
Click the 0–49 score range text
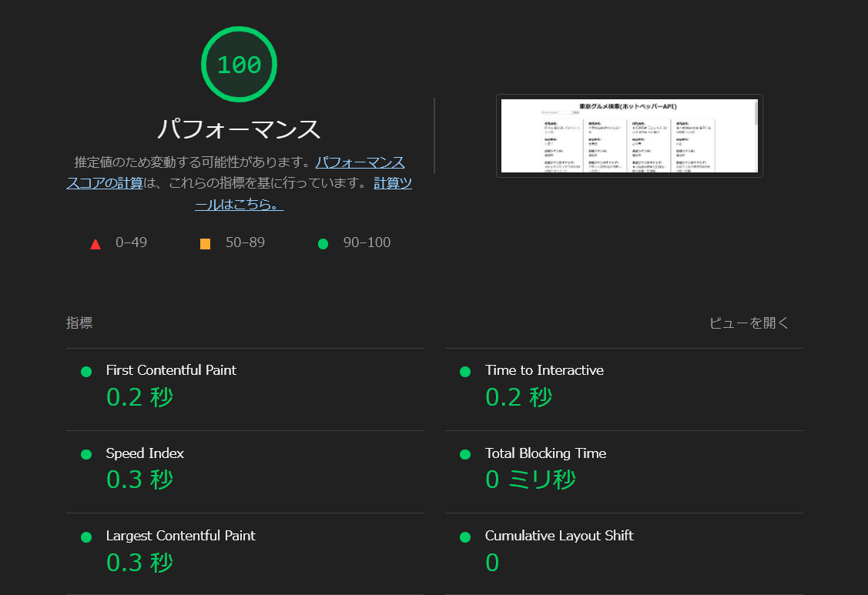click(x=131, y=242)
